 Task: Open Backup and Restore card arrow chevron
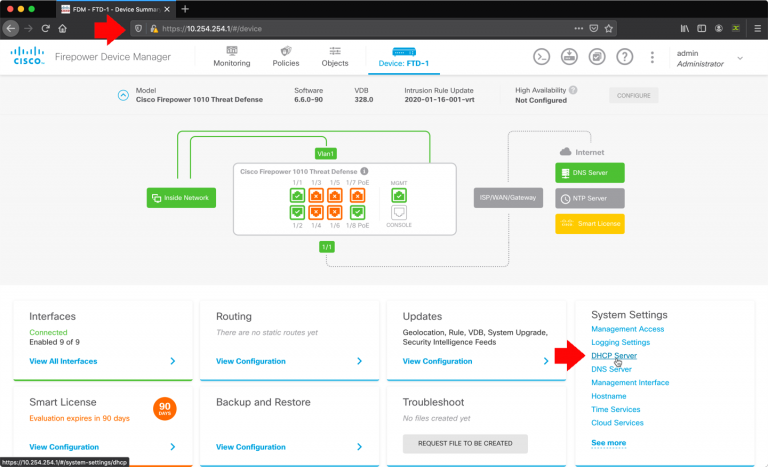point(360,447)
